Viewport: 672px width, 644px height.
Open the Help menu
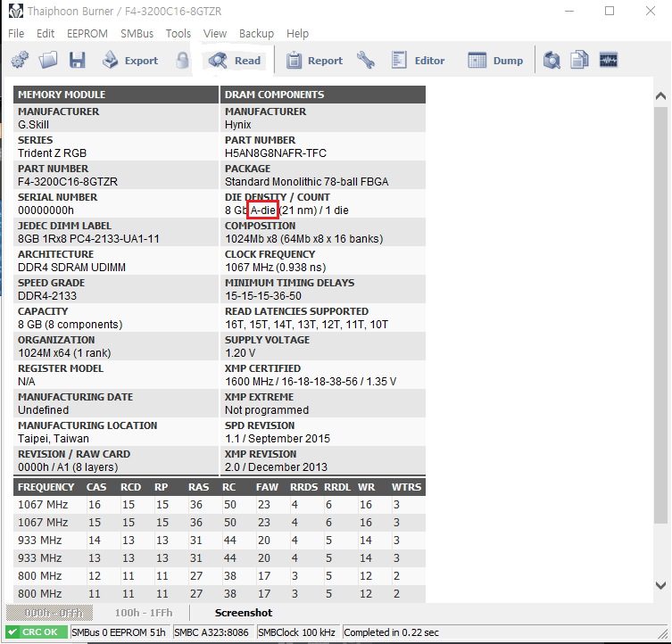coord(297,33)
